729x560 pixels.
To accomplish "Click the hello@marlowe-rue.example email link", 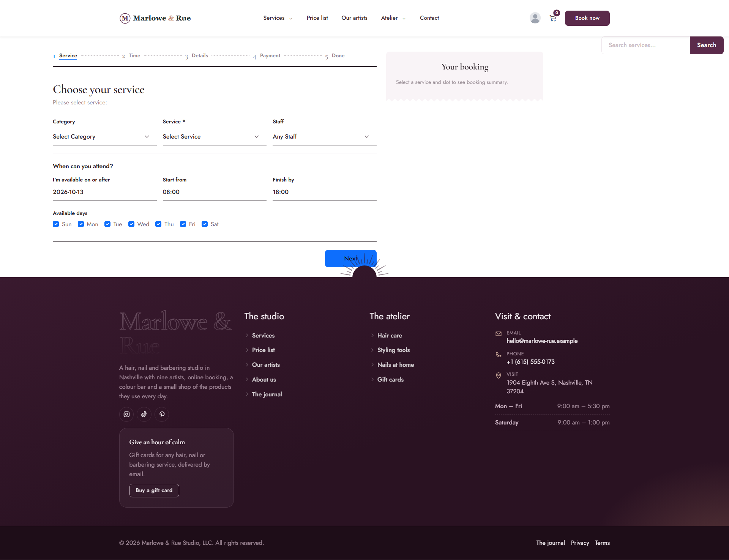I will tap(542, 341).
